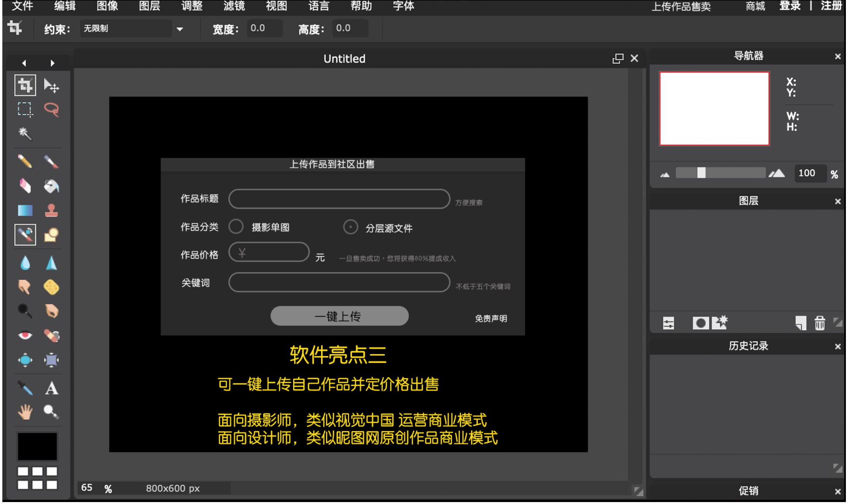The image size is (849, 504).
Task: Activate the Hand pan tool
Action: pyautogui.click(x=25, y=412)
